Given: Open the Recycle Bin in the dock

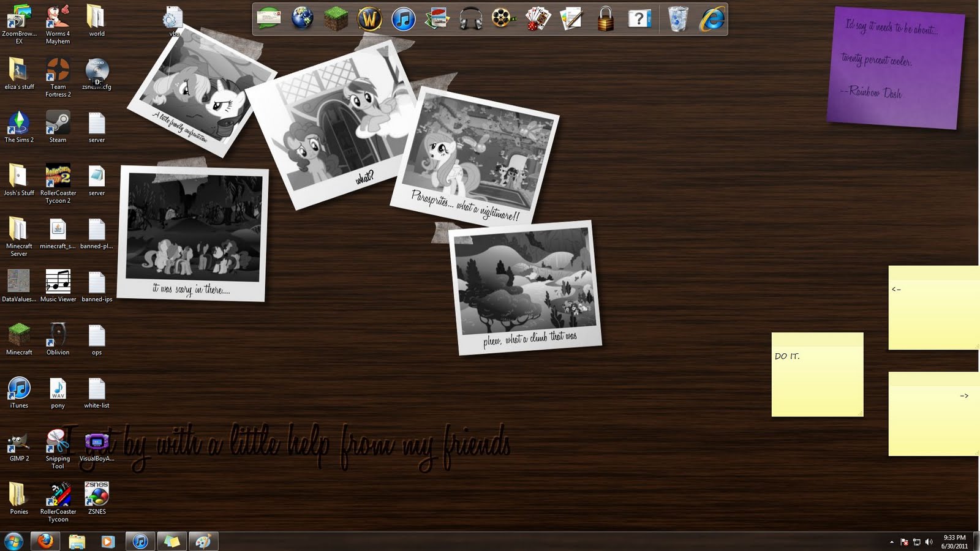Looking at the screenshot, I should (678, 19).
